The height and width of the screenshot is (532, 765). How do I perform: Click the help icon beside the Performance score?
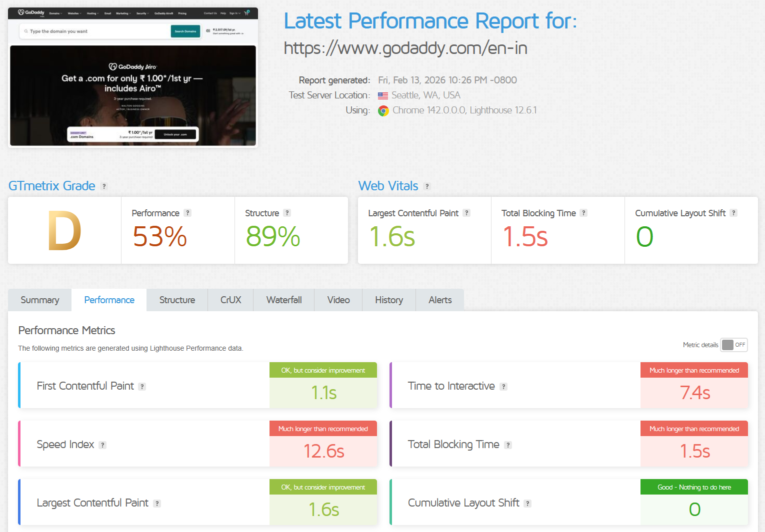[187, 213]
